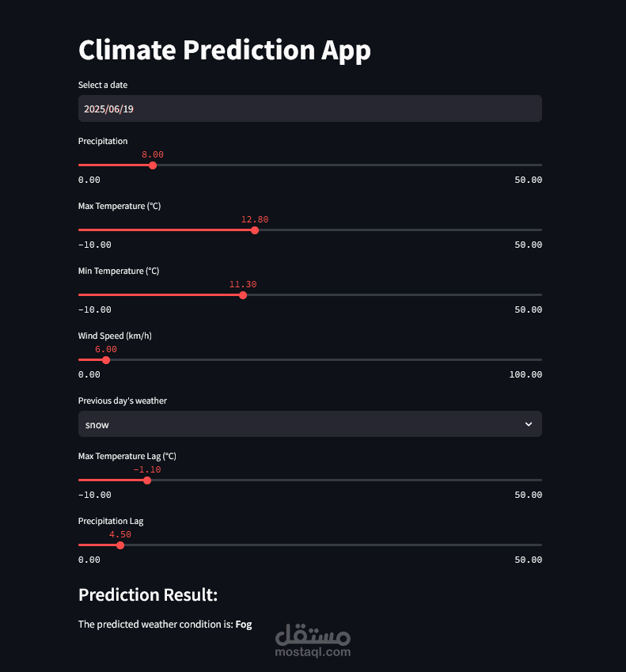
Task: Click the mostaql.com watermark logo
Action: click(x=313, y=642)
